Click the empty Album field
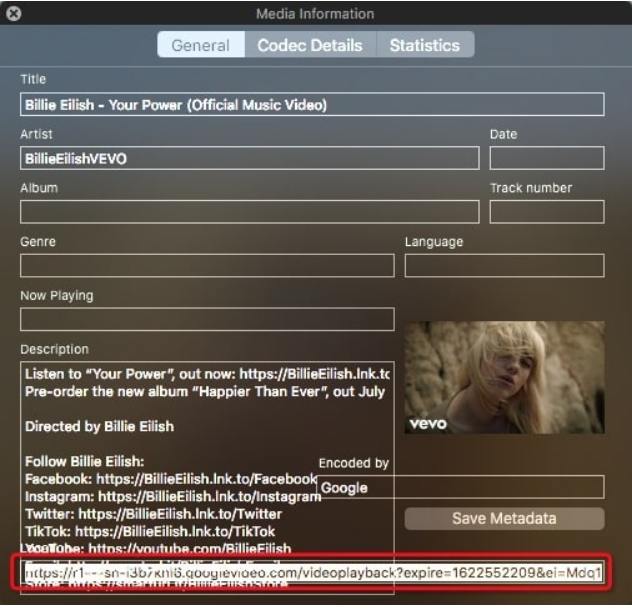This screenshot has height=609, width=632. point(249,211)
